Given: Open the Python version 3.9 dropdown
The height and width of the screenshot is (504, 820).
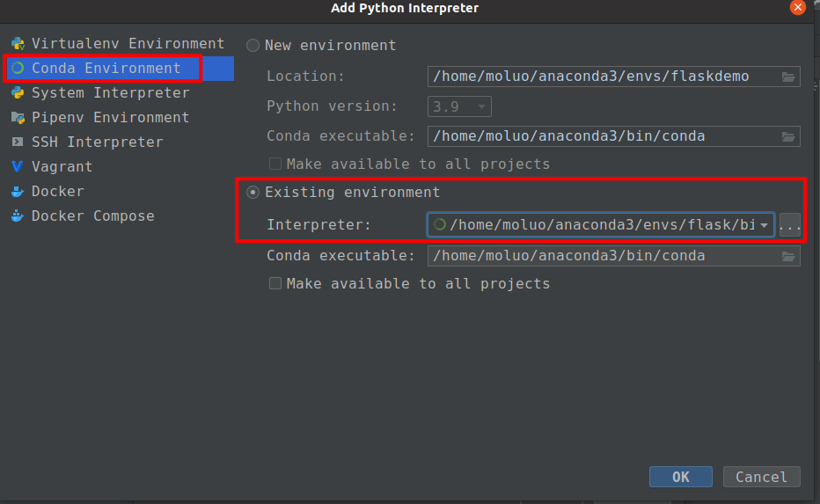Looking at the screenshot, I should tap(459, 106).
